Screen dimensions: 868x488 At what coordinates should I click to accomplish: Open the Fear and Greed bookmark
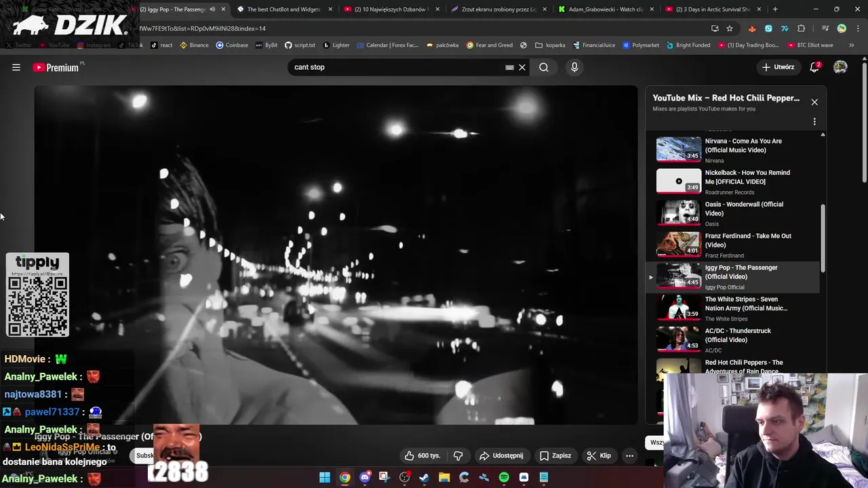pos(490,45)
